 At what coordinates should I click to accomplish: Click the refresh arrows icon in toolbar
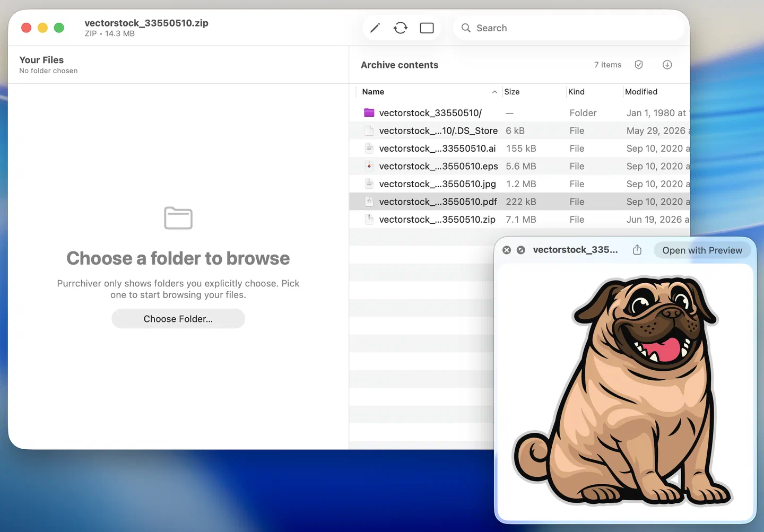click(401, 28)
